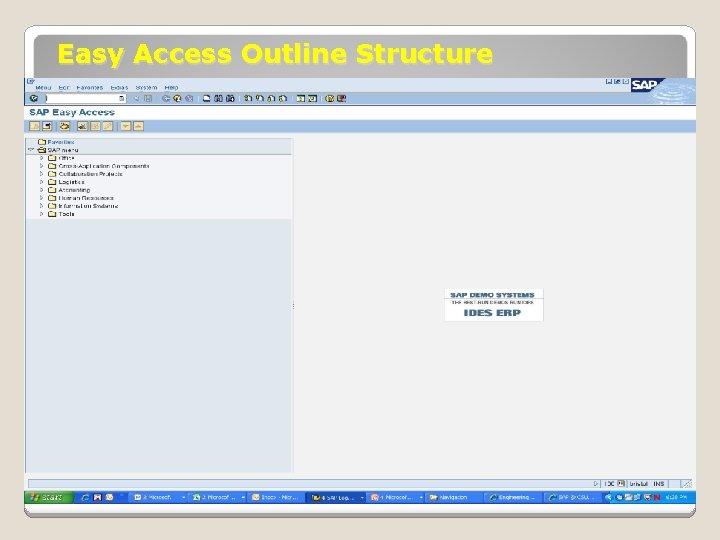This screenshot has height=540, width=720.
Task: Open the System menu
Action: click(x=146, y=87)
